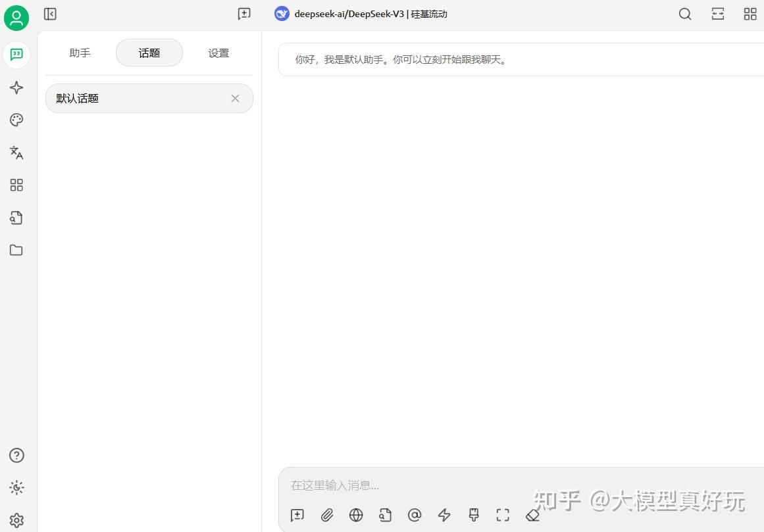Switch to the 话题 tab
The height and width of the screenshot is (532, 764).
click(149, 53)
